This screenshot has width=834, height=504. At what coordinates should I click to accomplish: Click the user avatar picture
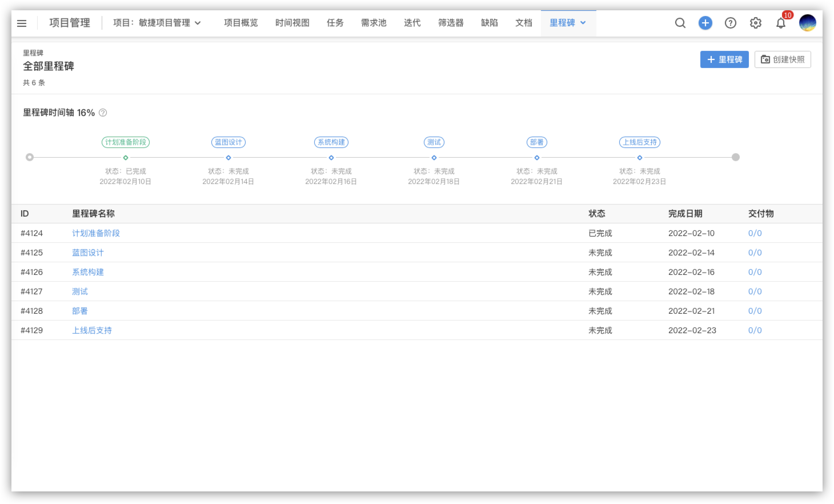pos(807,23)
